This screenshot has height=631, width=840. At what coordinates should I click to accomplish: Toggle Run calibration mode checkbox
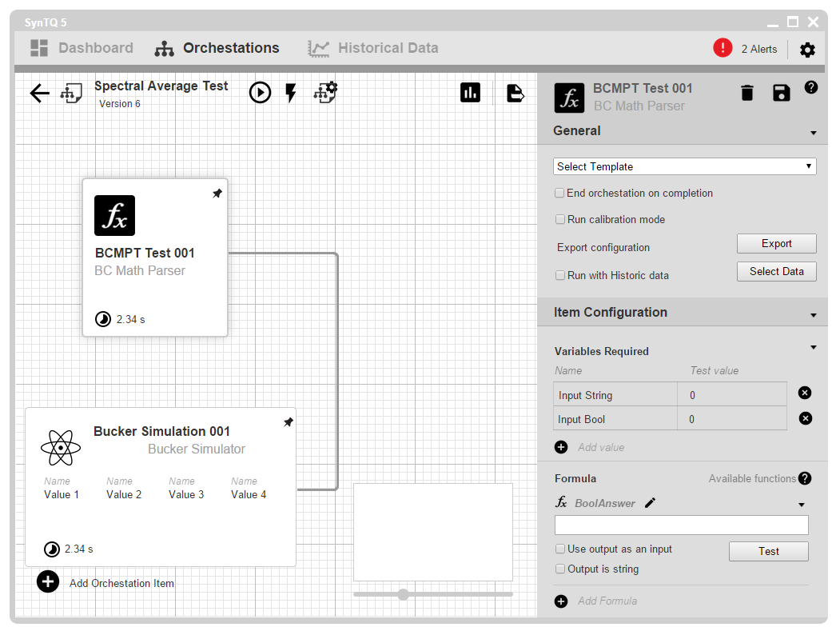560,219
